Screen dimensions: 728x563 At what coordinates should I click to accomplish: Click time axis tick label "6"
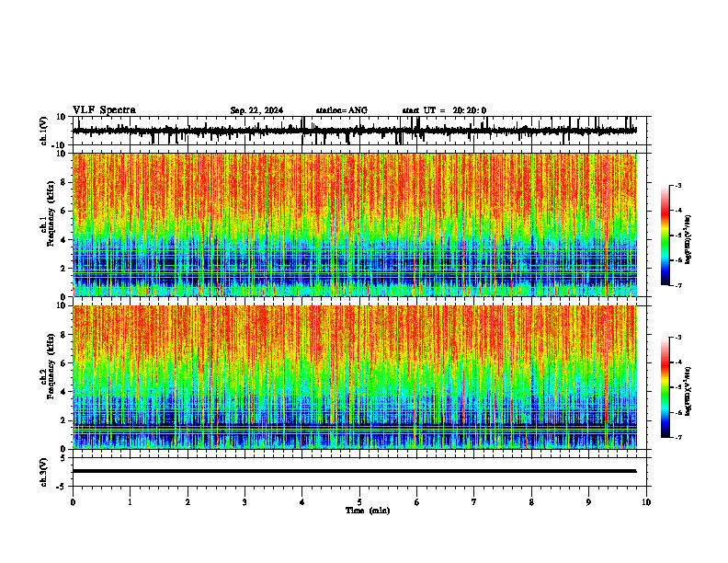tap(417, 502)
